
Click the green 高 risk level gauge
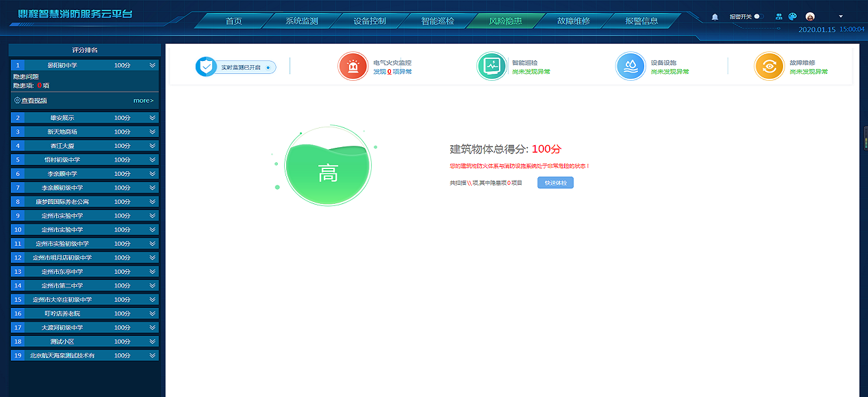pos(328,166)
